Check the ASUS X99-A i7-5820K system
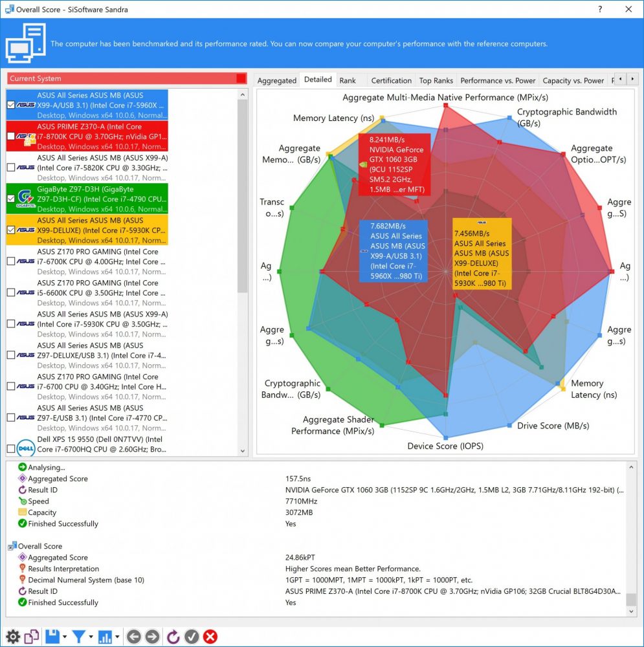Image resolution: width=644 pixels, height=647 pixels. pyautogui.click(x=11, y=168)
